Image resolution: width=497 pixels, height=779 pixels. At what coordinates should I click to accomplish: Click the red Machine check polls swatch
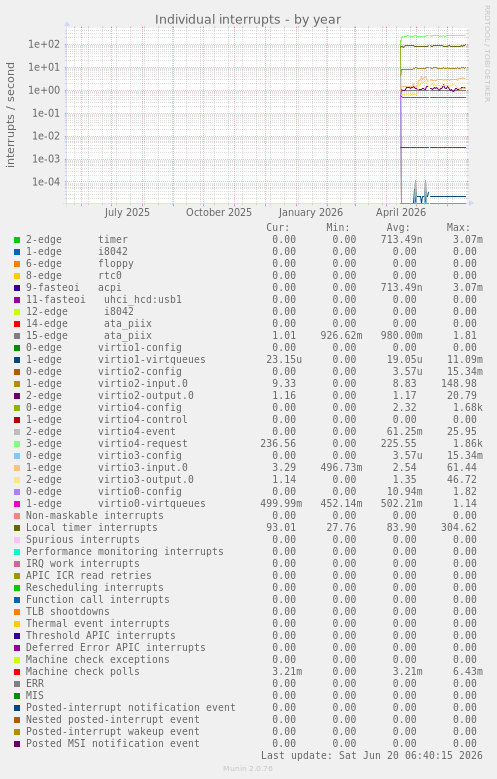(x=17, y=672)
